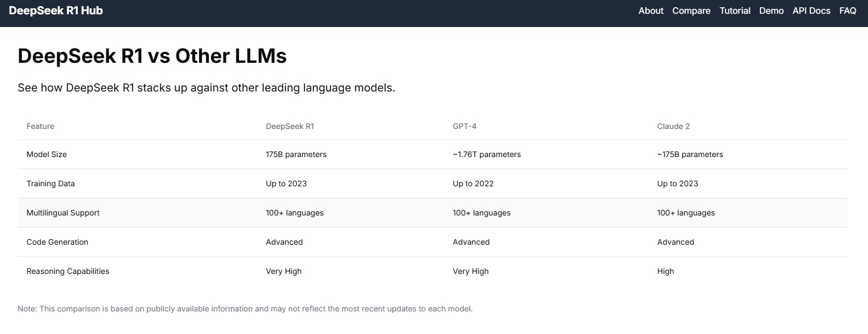The image size is (868, 334).
Task: Click the DeepSeek R1 vs Other LLMs heading
Action: [x=152, y=56]
